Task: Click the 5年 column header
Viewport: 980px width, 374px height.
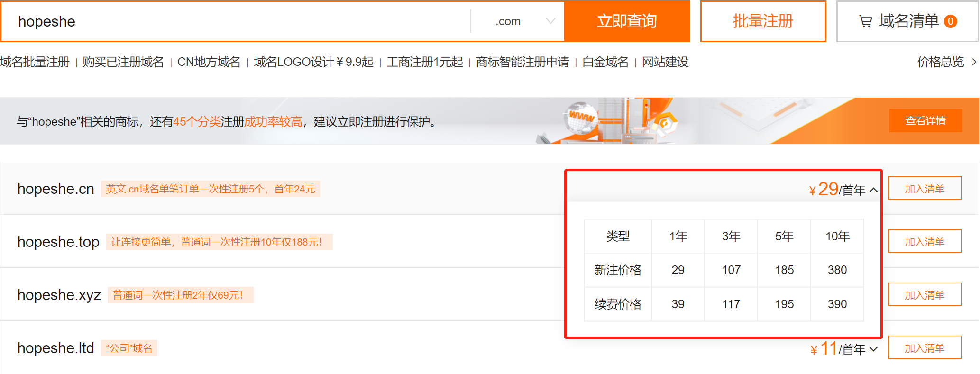Action: (784, 236)
